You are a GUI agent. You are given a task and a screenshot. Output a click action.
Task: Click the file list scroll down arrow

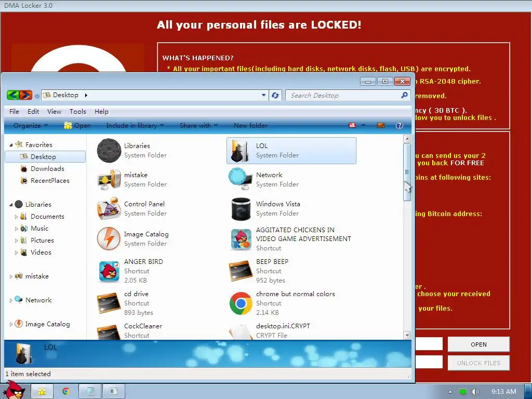407,335
